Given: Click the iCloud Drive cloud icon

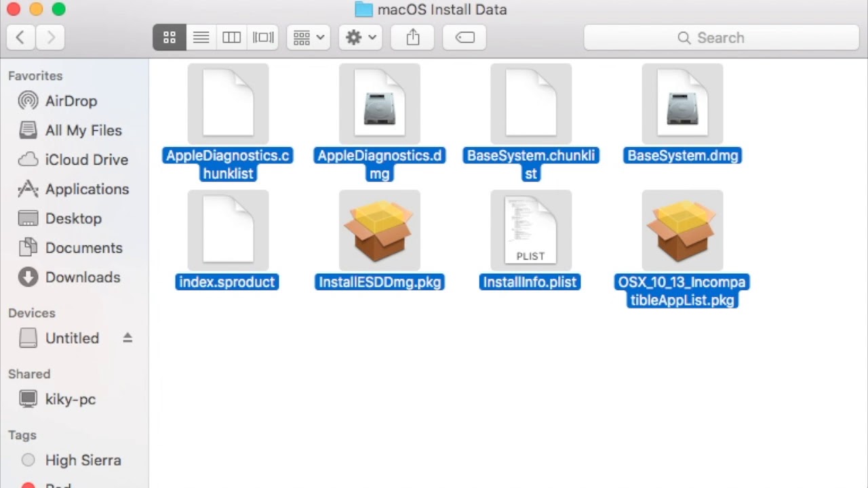Looking at the screenshot, I should tap(28, 160).
